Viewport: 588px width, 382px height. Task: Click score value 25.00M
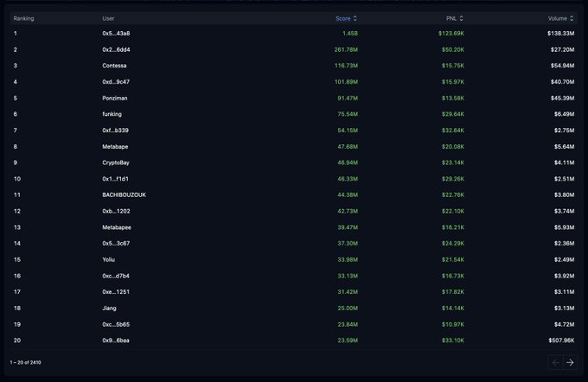click(x=348, y=309)
